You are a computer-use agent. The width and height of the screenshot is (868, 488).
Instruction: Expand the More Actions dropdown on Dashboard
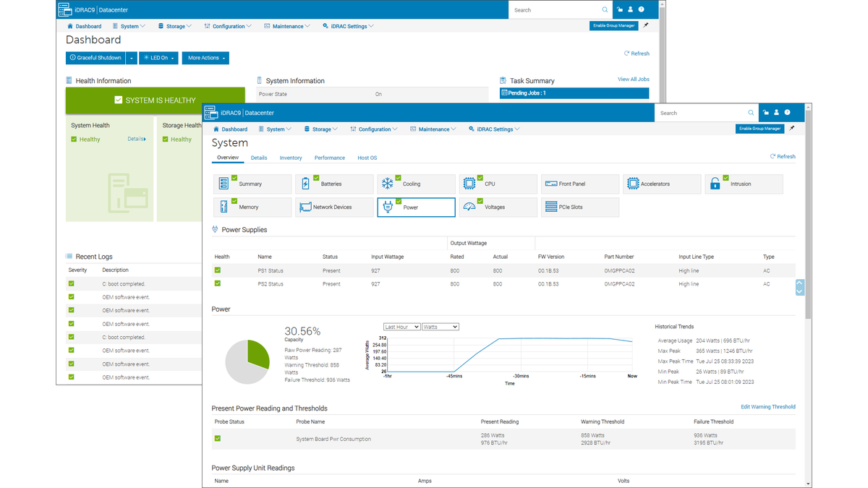[205, 58]
